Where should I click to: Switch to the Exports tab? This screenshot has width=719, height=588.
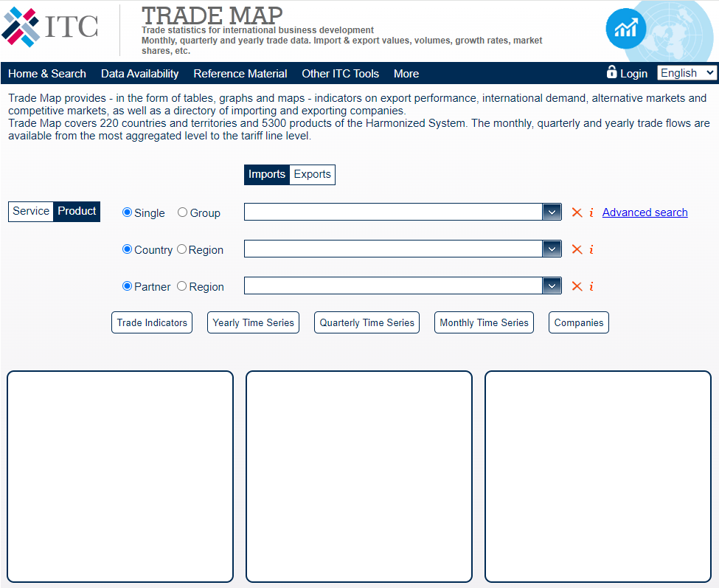coord(312,175)
